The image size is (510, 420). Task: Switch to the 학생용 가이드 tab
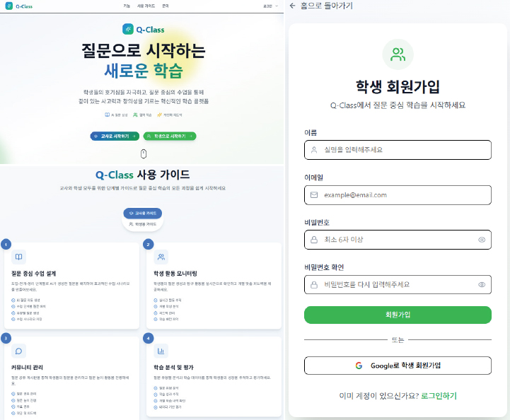pyautogui.click(x=143, y=224)
